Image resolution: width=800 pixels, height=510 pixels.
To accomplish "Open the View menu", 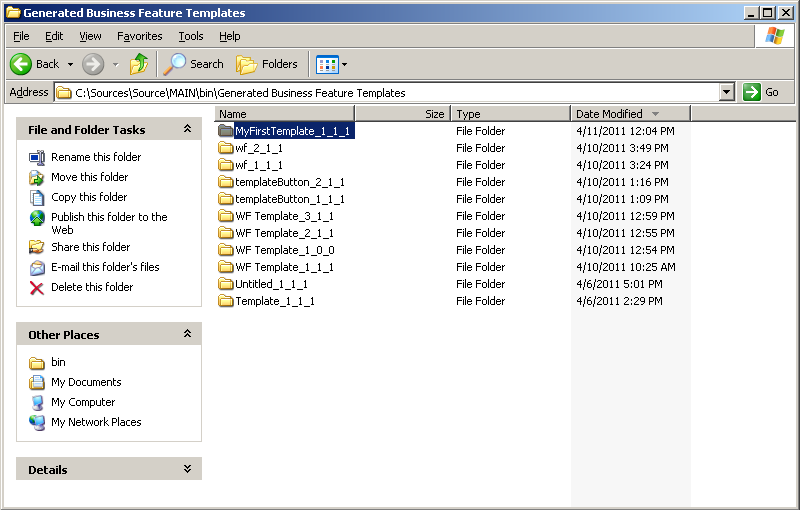I will point(90,36).
